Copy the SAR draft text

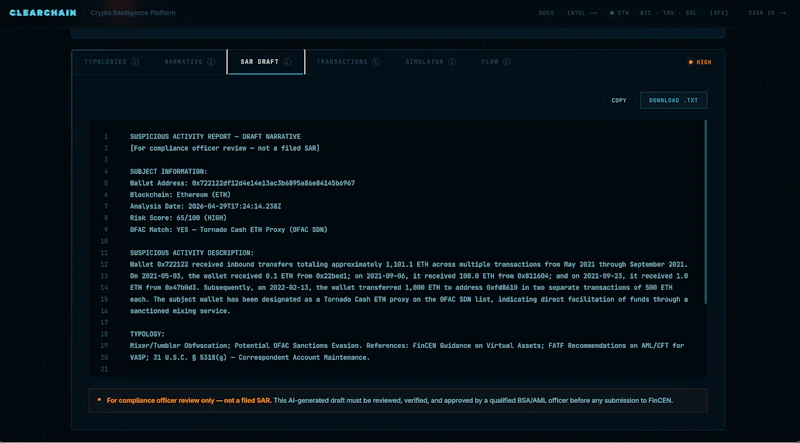[619, 101]
